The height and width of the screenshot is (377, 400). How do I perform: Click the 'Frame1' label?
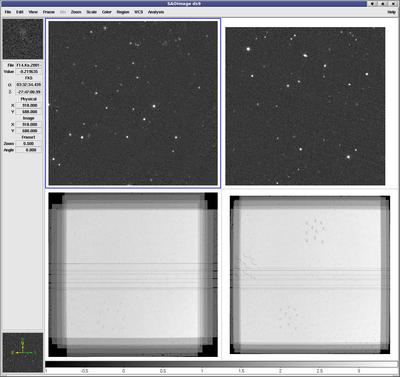coord(29,137)
